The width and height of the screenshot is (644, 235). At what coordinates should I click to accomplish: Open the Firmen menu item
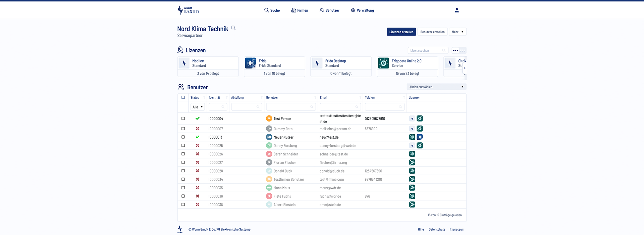coord(300,10)
